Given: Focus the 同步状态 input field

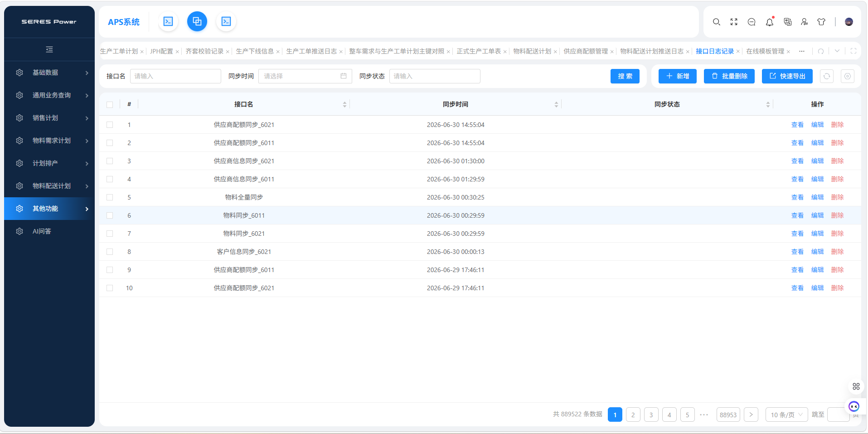Looking at the screenshot, I should [435, 76].
